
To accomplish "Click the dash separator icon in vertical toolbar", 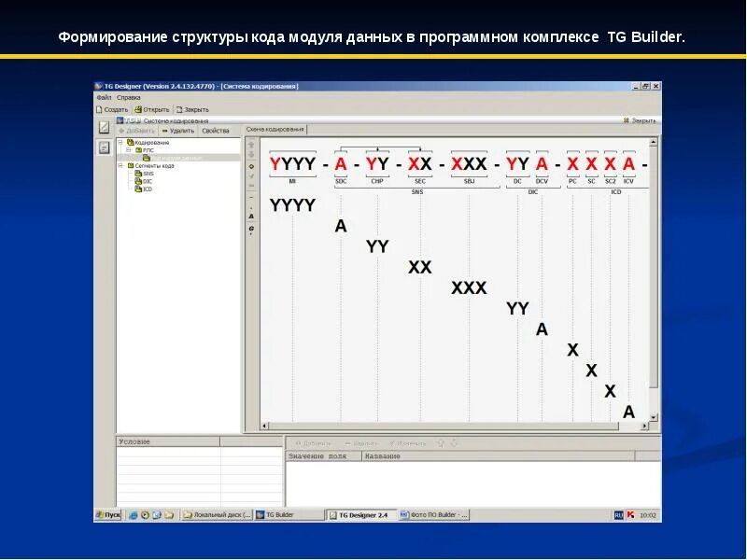I will 251,197.
